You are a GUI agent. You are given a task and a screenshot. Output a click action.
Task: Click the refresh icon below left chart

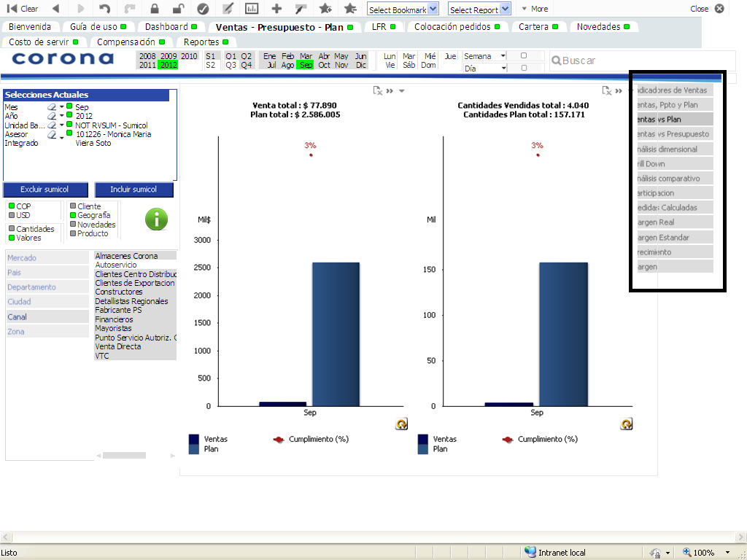pyautogui.click(x=401, y=424)
